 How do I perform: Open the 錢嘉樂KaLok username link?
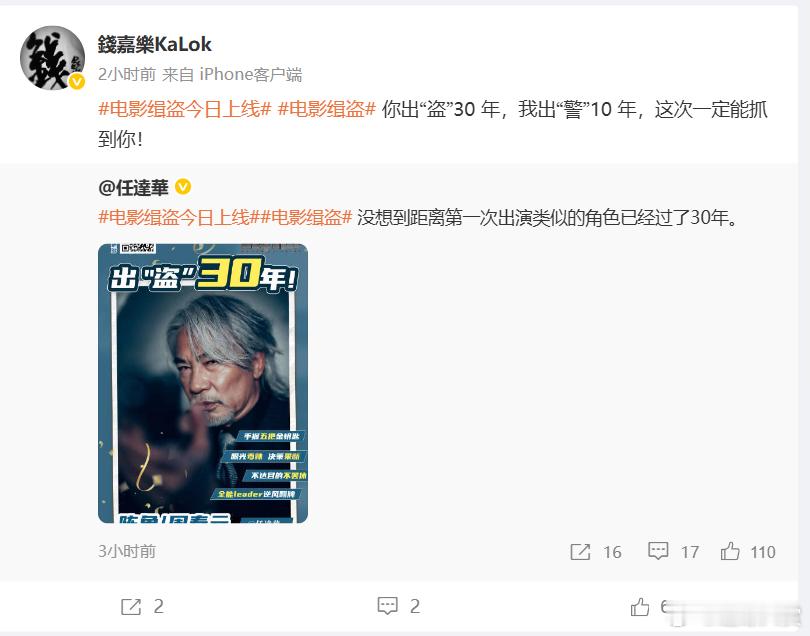point(154,44)
